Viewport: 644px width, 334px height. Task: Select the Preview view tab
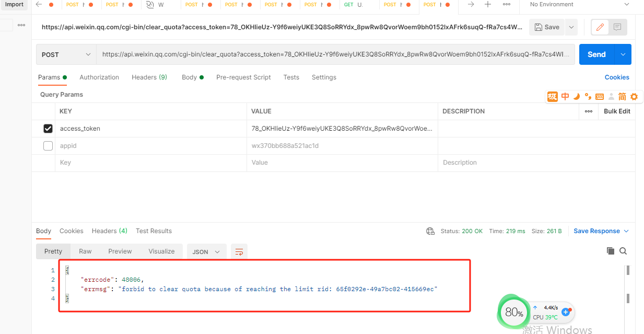(x=120, y=251)
